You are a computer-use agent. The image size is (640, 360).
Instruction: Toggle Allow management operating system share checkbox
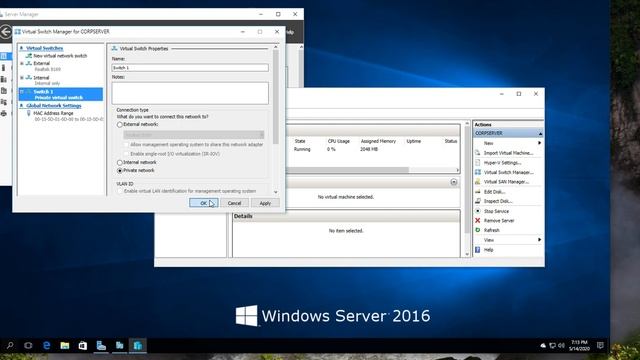click(126, 144)
